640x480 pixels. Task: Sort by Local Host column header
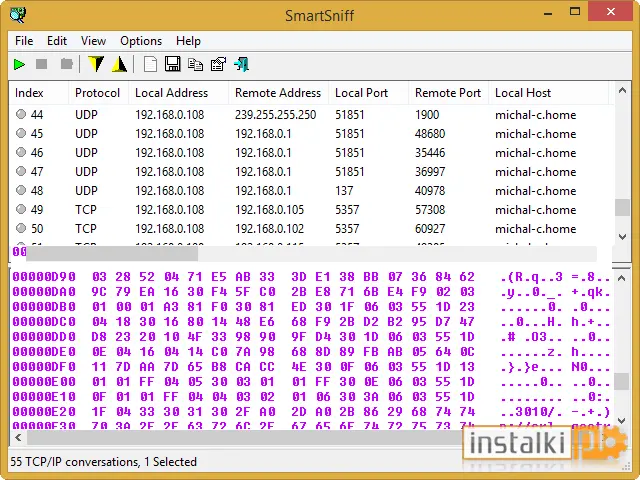pyautogui.click(x=548, y=93)
